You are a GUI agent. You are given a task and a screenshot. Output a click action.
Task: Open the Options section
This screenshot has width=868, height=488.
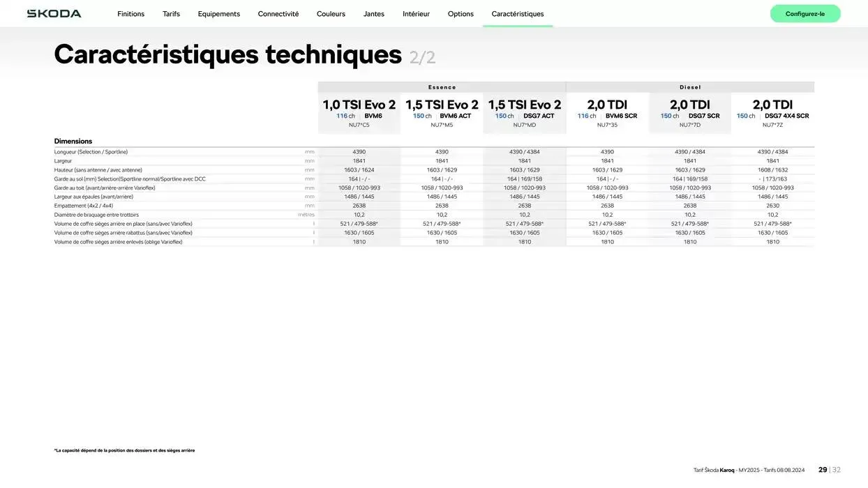pyautogui.click(x=463, y=13)
